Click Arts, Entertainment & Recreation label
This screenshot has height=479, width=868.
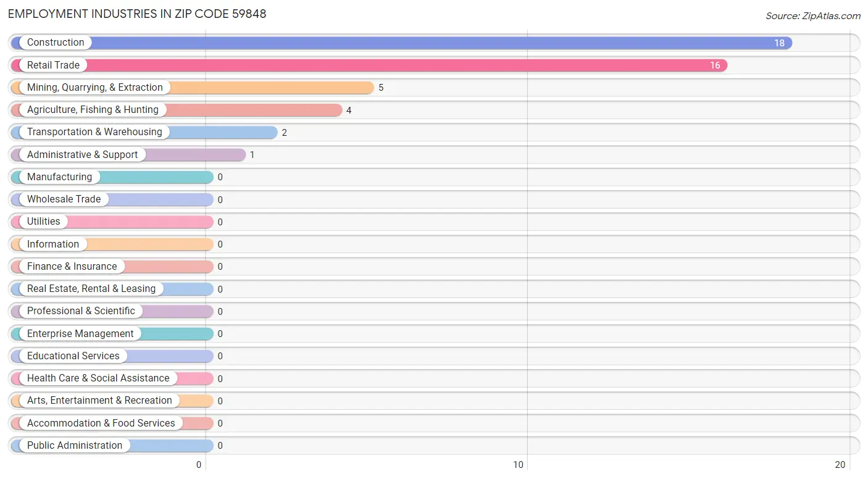pyautogui.click(x=99, y=401)
